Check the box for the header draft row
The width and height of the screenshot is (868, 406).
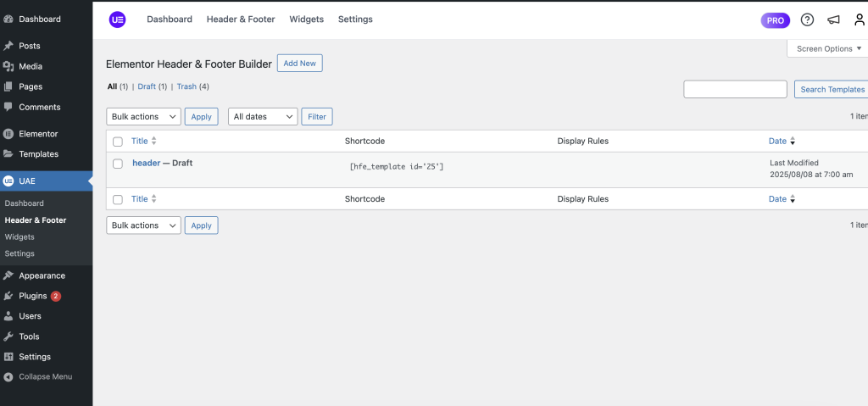[x=117, y=164]
